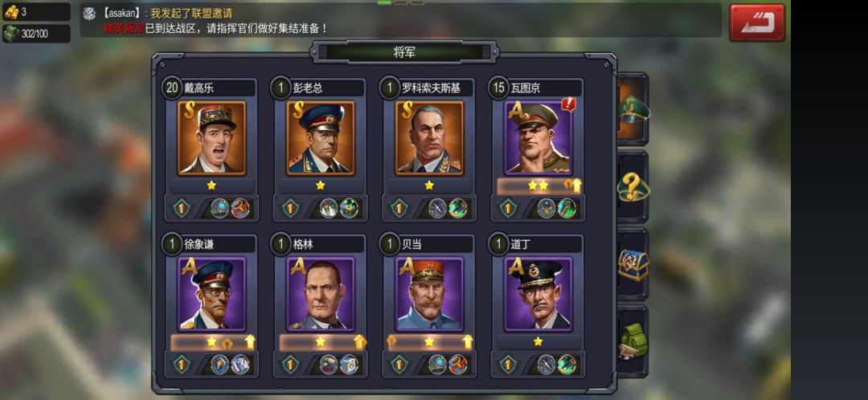Click the shield rank badge under 彭老总
This screenshot has height=400, width=868.
click(x=290, y=208)
